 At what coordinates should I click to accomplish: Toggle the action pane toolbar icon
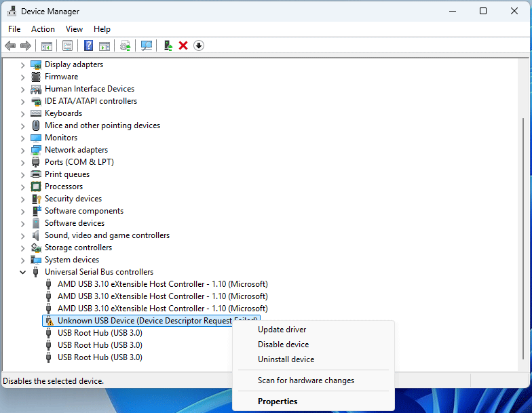point(104,46)
